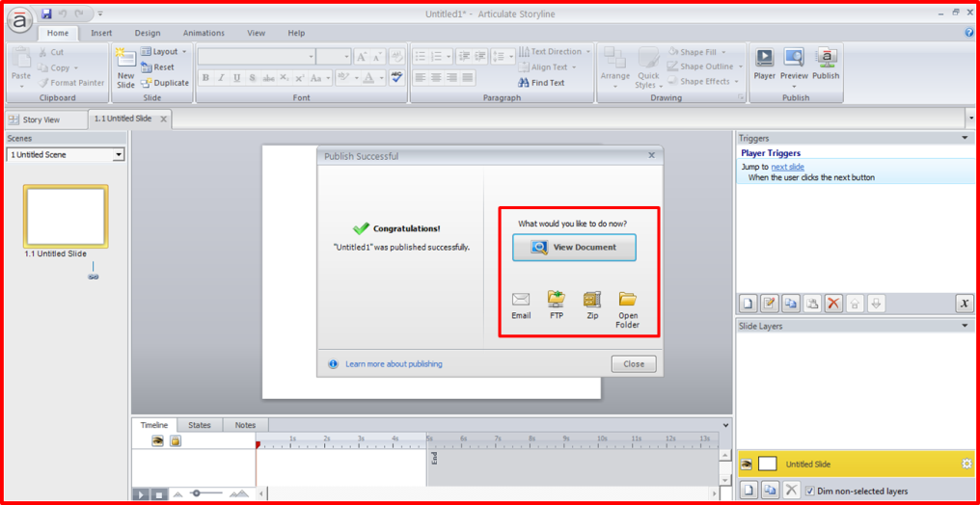
Task: Open the Scenes dropdown list
Action: click(119, 155)
